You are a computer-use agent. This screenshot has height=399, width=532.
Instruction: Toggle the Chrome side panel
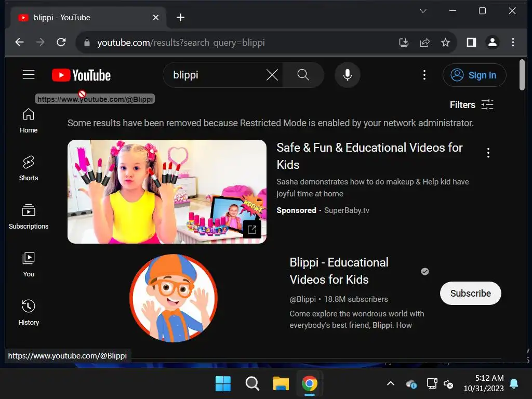coord(471,43)
